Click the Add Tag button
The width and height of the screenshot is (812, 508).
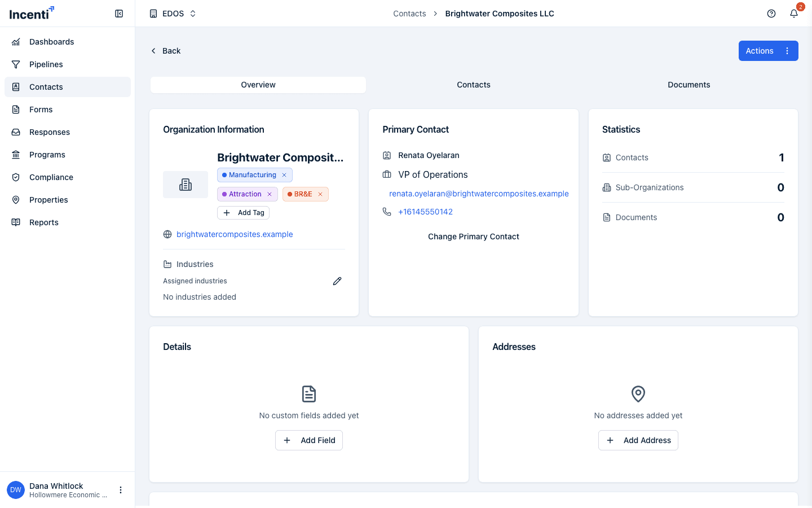[x=243, y=213]
